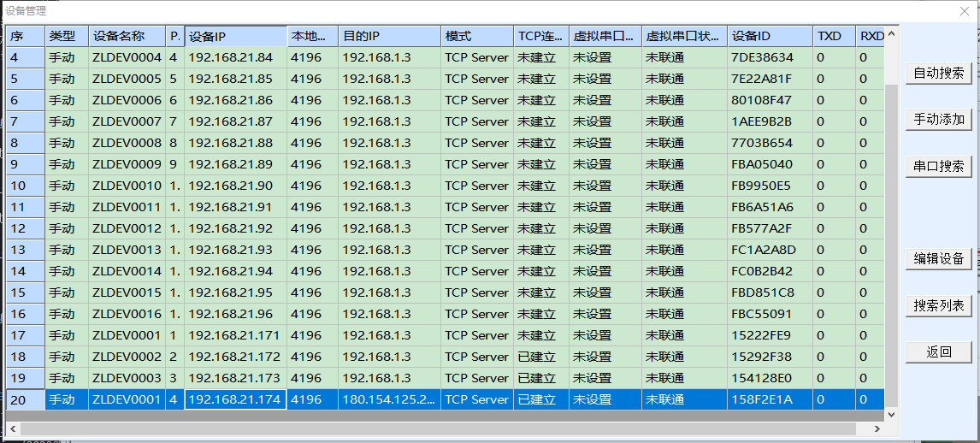Select device ID FC0B2B42

tap(770, 271)
